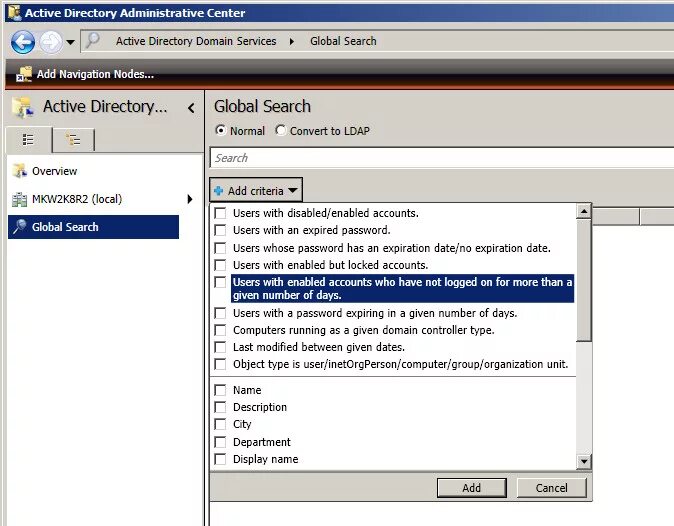Select Global Search in the navigation pane
The width and height of the screenshot is (674, 526).
[x=94, y=227]
